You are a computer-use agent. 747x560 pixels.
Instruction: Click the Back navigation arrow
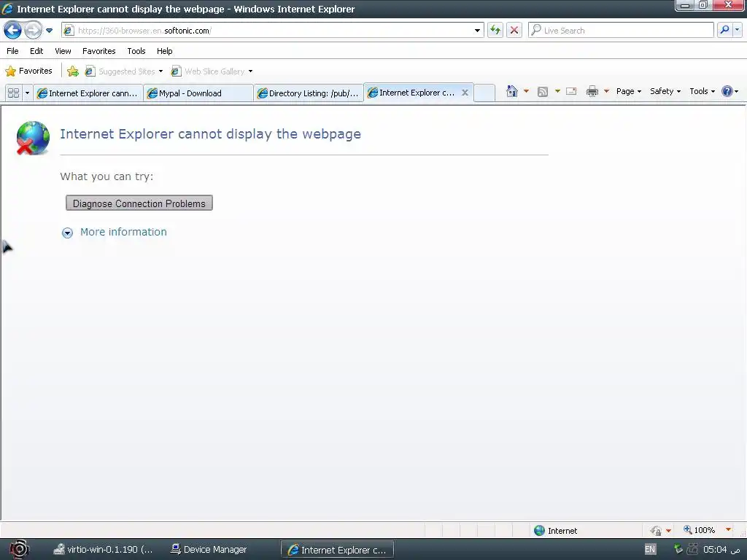(13, 31)
